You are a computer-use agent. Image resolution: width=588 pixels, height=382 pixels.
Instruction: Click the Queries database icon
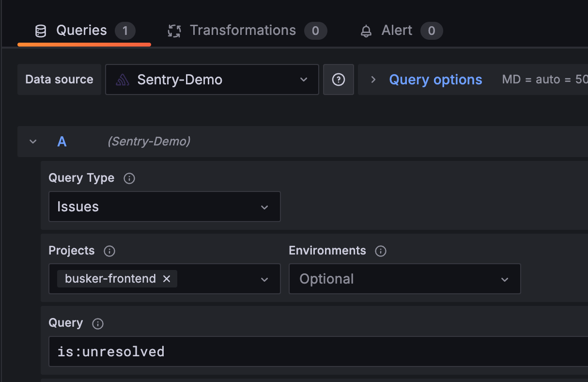(x=41, y=32)
